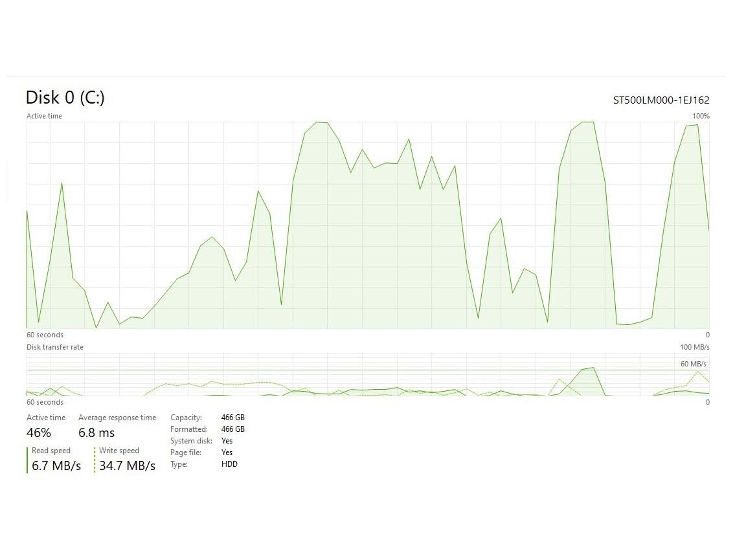The image size is (746, 560).
Task: Click the 100 MB/s scale label
Action: click(694, 347)
